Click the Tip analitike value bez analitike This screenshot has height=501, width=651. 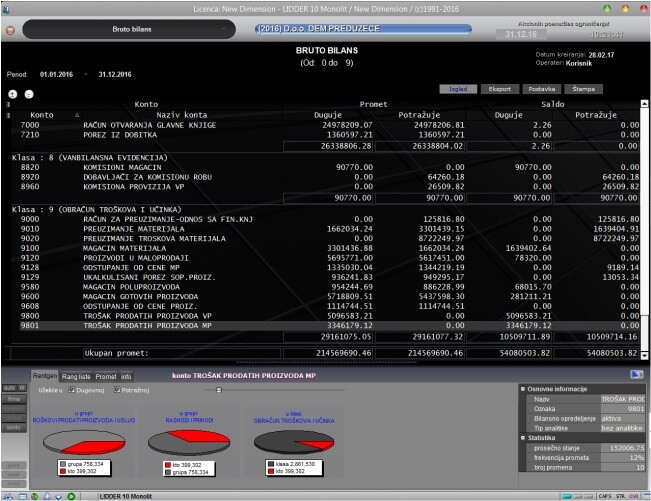[622, 428]
